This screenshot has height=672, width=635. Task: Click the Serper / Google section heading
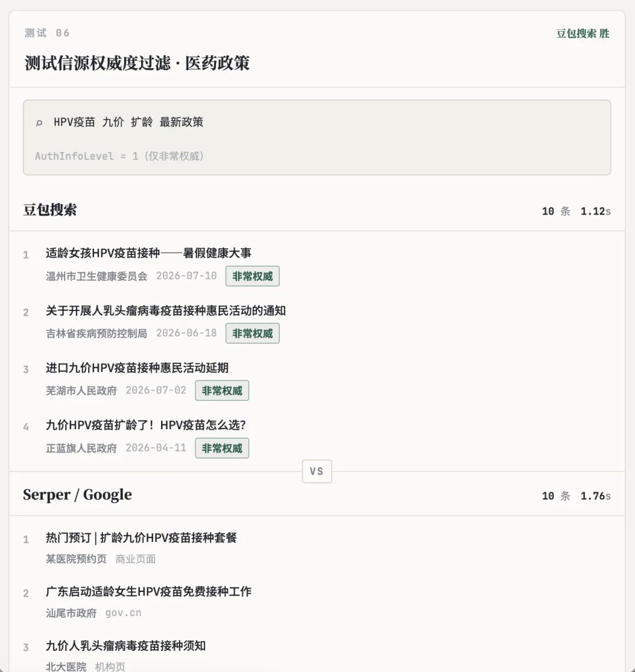(x=77, y=494)
